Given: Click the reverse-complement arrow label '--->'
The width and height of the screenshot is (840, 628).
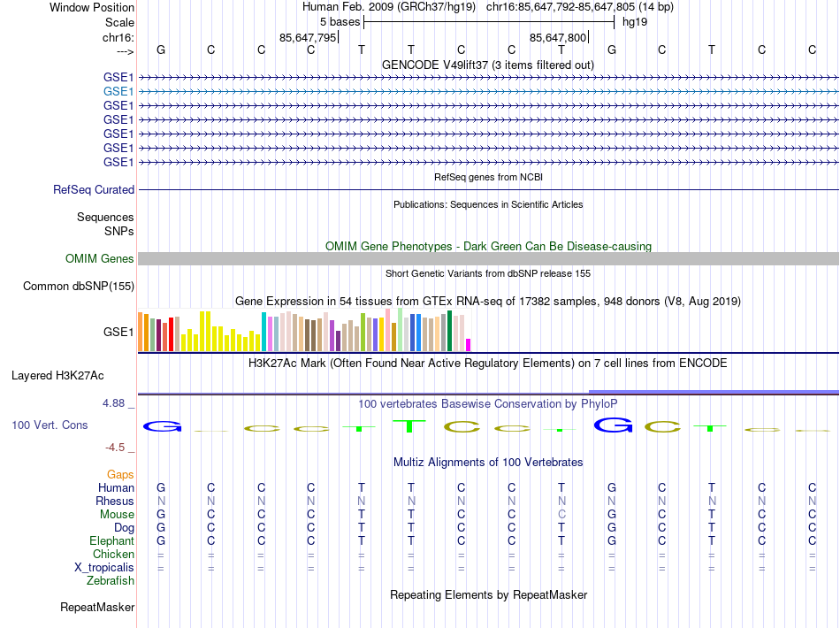Looking at the screenshot, I should tap(126, 51).
